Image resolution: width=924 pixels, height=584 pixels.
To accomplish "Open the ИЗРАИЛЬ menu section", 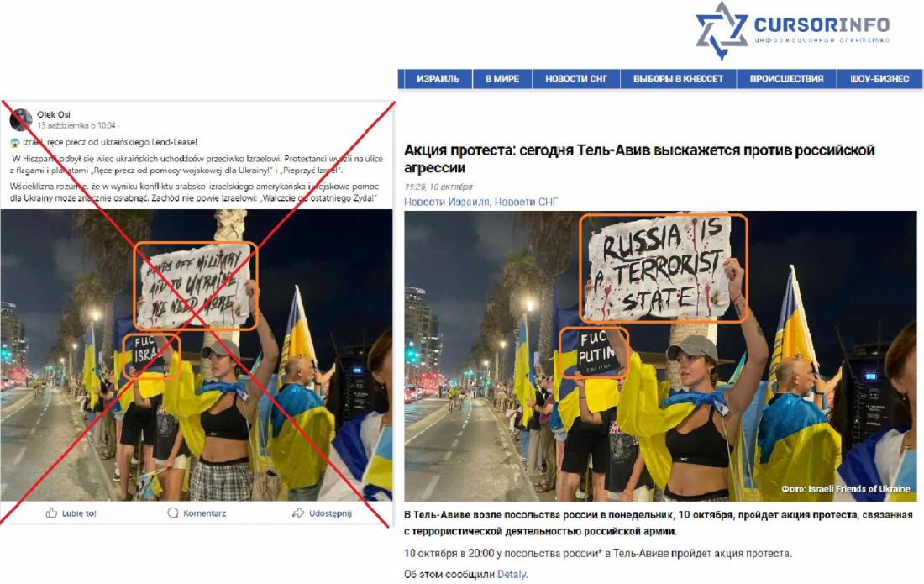I will pyautogui.click(x=438, y=79).
